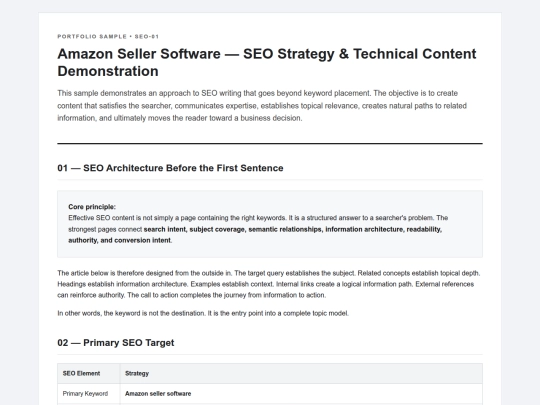Click the 'Strategy' table header

(x=301, y=374)
